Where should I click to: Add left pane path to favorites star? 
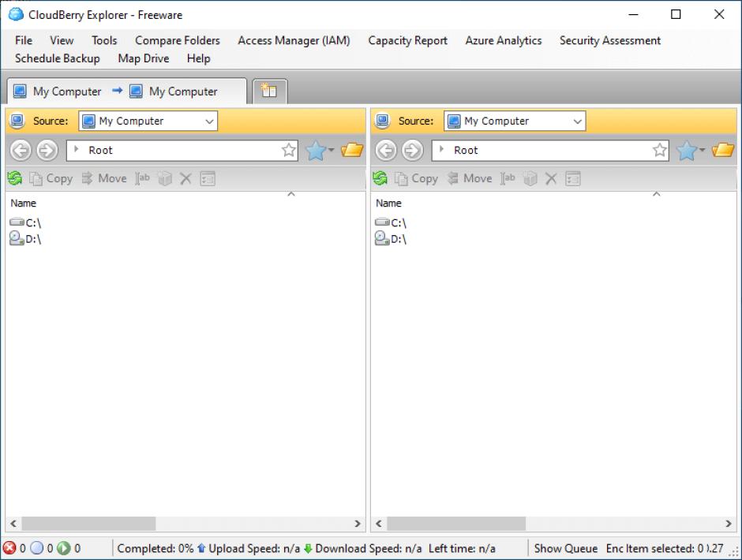tap(289, 151)
